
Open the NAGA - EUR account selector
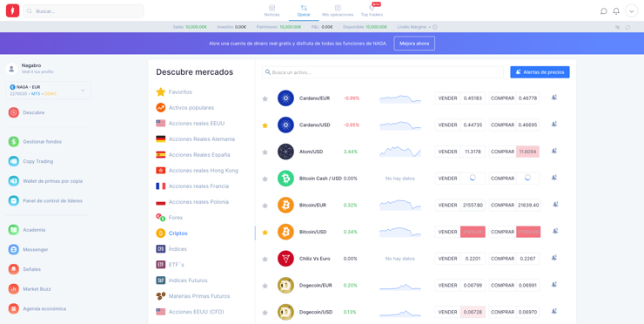[48, 90]
